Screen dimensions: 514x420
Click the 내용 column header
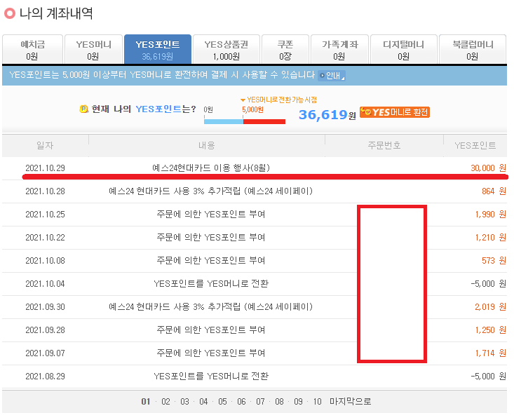(x=207, y=145)
